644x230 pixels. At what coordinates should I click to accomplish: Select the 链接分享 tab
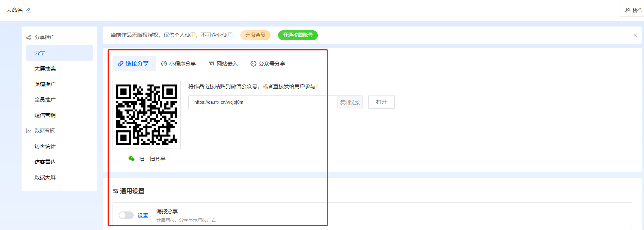[134, 64]
